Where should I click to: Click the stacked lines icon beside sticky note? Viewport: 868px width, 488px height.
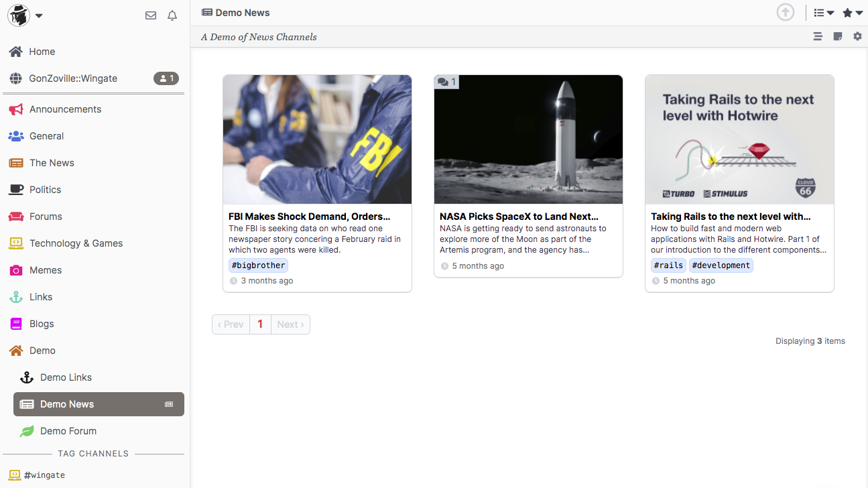(x=818, y=37)
